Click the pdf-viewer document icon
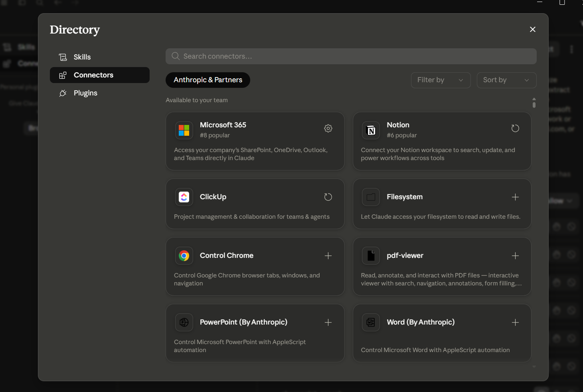This screenshot has width=583, height=392. pos(371,255)
